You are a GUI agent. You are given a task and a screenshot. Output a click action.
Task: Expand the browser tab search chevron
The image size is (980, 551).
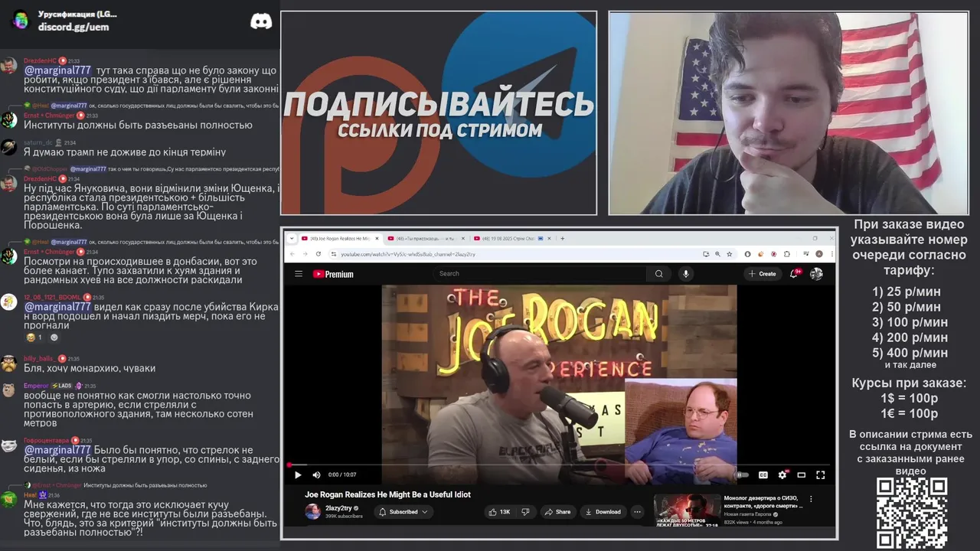(x=291, y=238)
